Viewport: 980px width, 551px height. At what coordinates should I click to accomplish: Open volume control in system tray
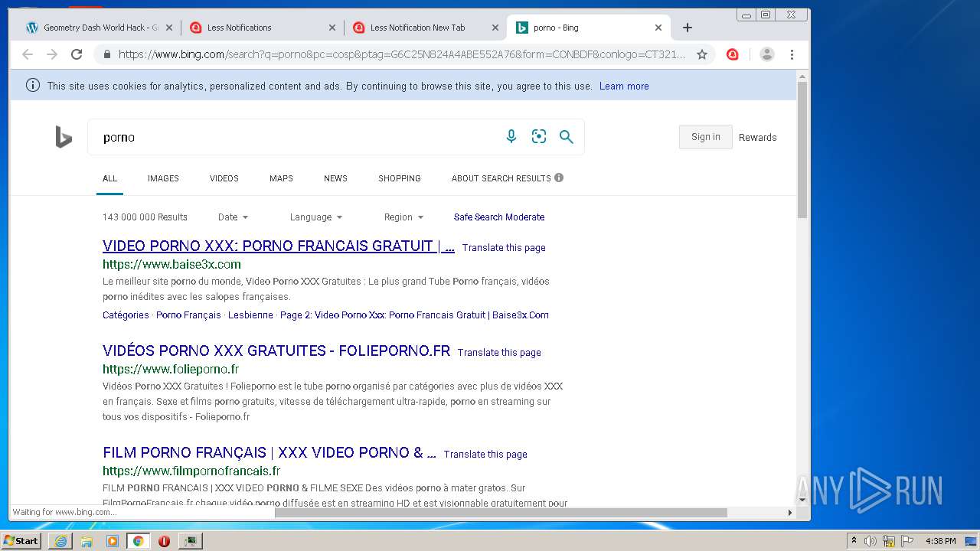871,541
